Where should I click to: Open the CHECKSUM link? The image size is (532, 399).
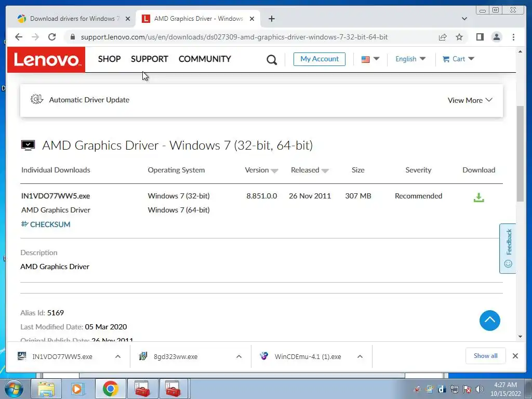point(46,224)
